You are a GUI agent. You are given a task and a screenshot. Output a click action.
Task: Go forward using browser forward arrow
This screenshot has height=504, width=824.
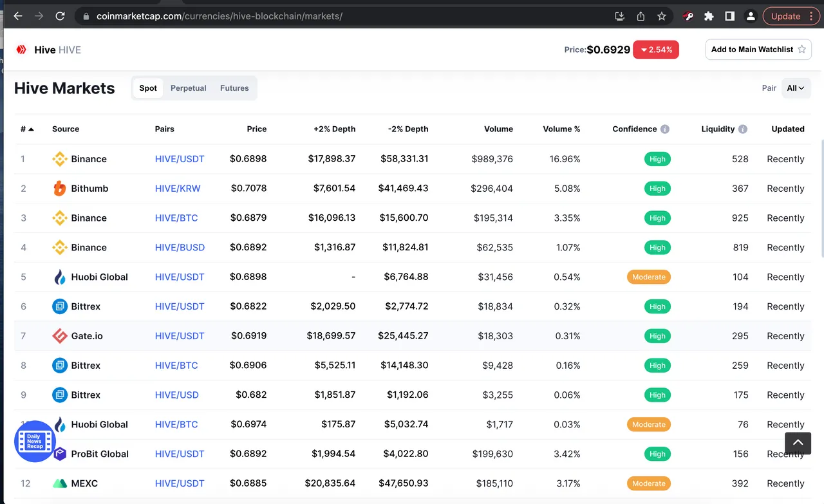coord(39,16)
